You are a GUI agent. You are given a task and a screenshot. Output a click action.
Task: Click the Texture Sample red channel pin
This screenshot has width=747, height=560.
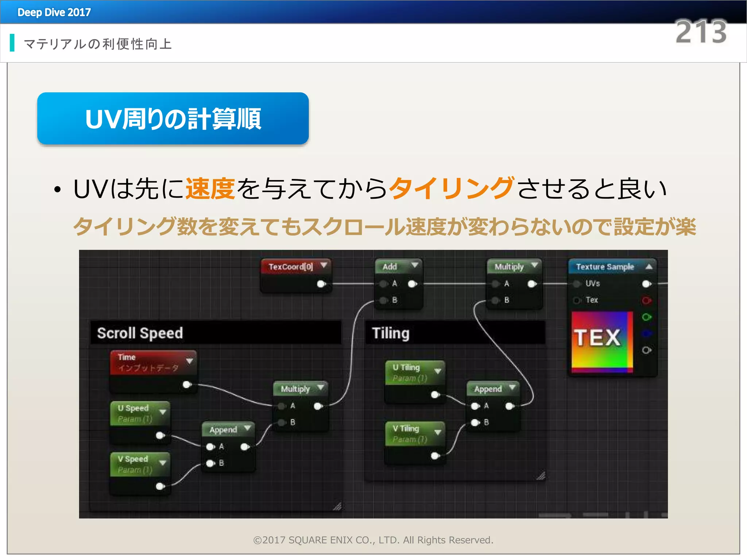(x=646, y=300)
